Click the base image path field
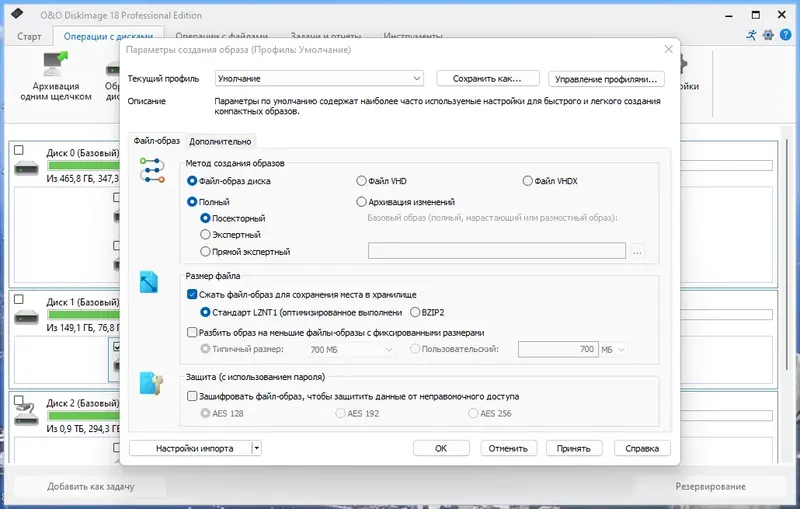Image resolution: width=800 pixels, height=509 pixels. coord(497,250)
